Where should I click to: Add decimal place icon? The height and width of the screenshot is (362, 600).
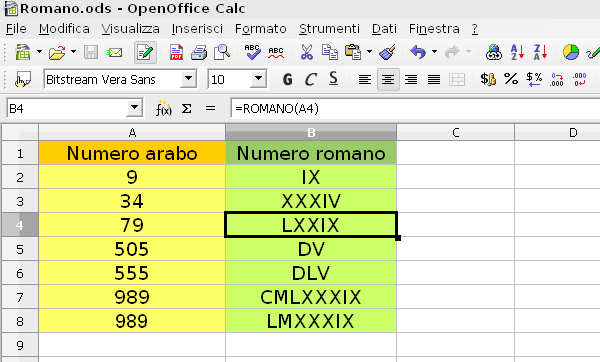556,80
